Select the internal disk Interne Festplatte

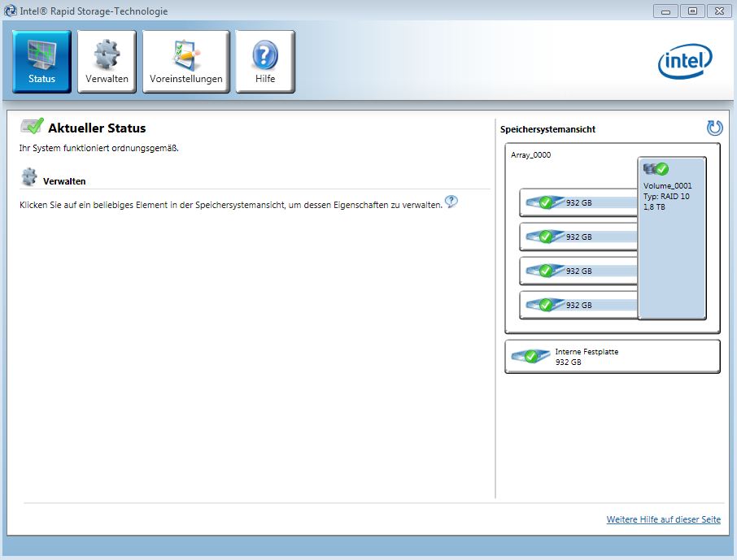(x=613, y=357)
